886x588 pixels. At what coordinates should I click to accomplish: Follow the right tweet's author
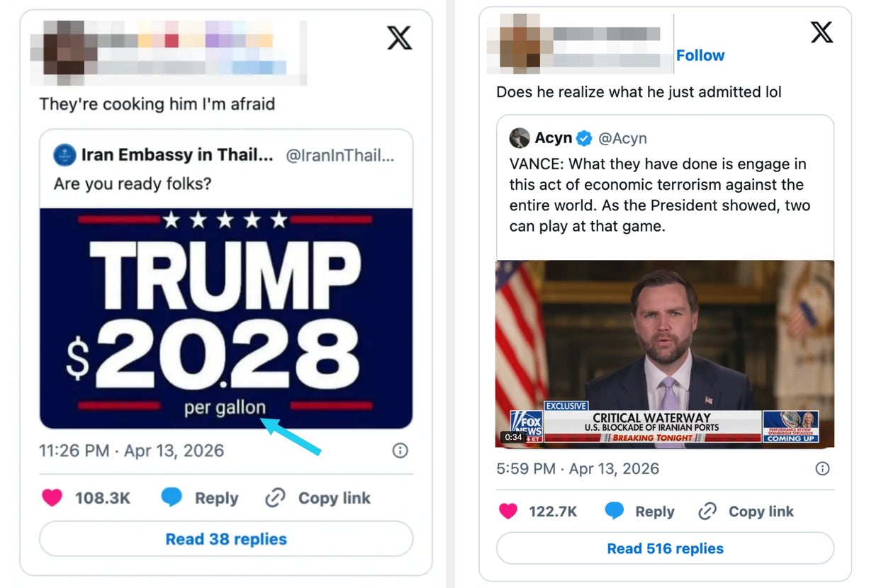point(700,55)
